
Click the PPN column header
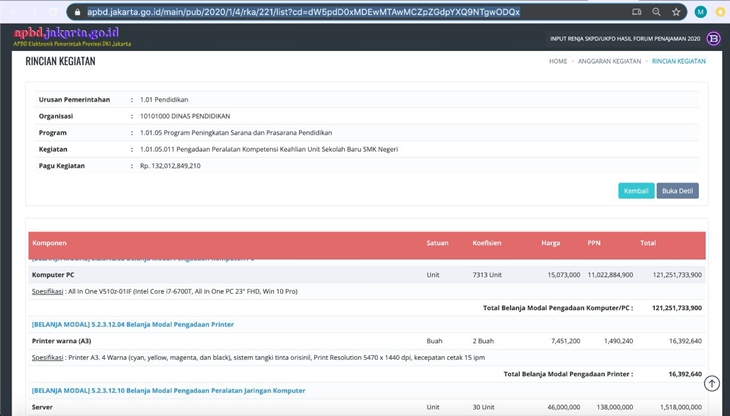[594, 243]
